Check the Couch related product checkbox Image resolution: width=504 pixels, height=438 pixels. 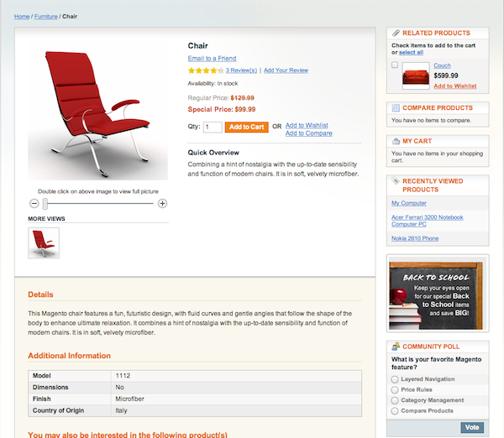coord(395,65)
